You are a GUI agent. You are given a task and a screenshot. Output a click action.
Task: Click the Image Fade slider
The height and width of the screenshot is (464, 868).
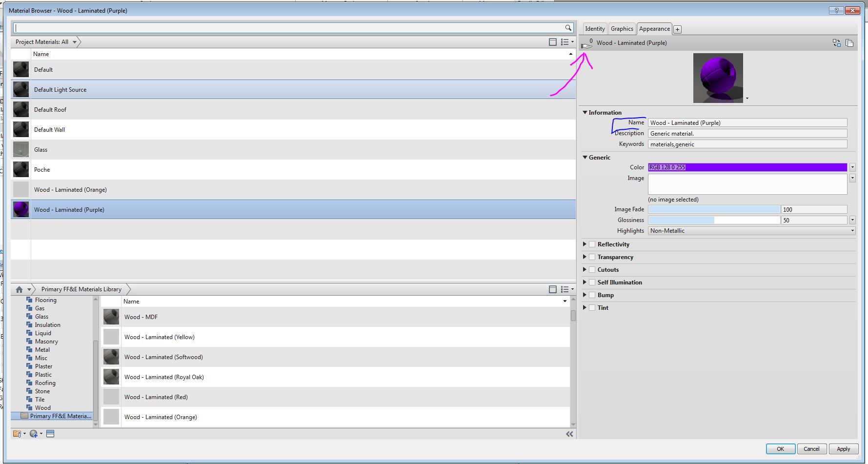click(714, 209)
